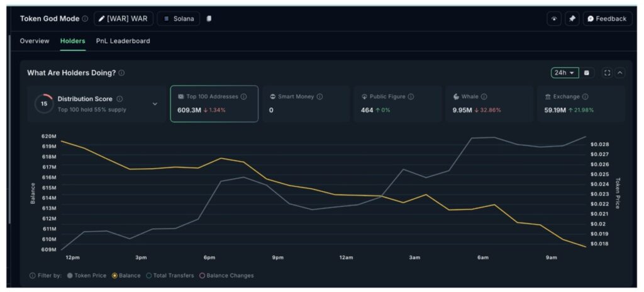
Task: Open the PnL Leaderboard tab
Action: tap(123, 41)
